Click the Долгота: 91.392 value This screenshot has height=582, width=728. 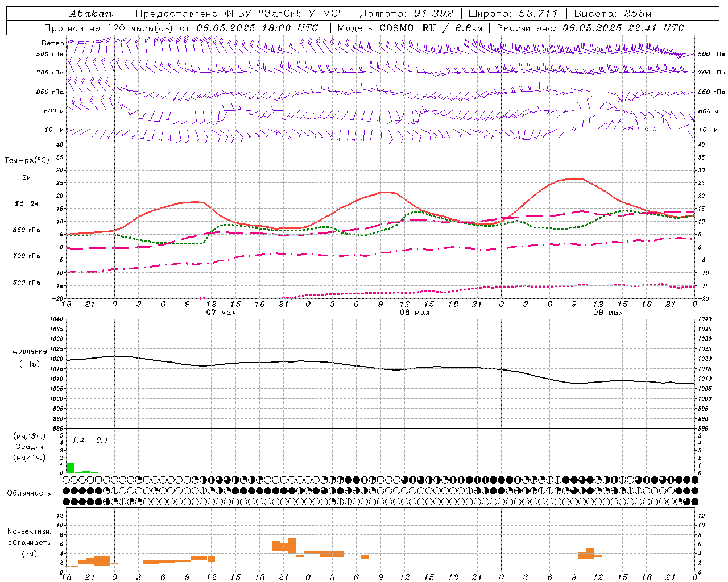pos(407,14)
